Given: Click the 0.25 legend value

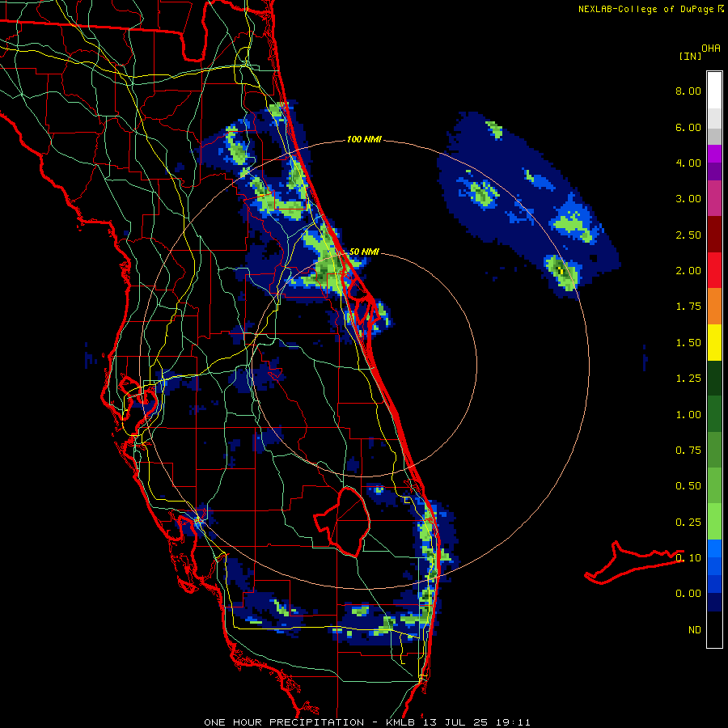Looking at the screenshot, I should pyautogui.click(x=688, y=523).
